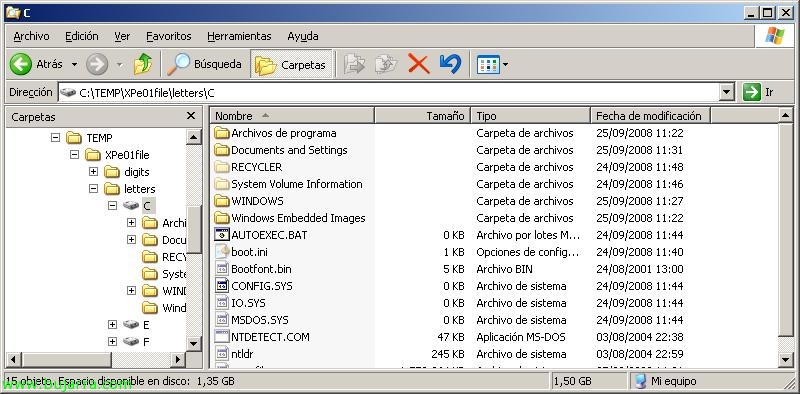This screenshot has height=394, width=800.
Task: Select the TEMP folder in tree
Action: point(89,138)
